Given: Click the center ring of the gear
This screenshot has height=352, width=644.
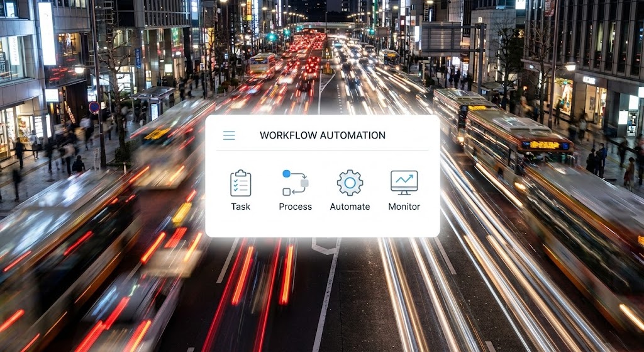Looking at the screenshot, I should pyautogui.click(x=350, y=183).
